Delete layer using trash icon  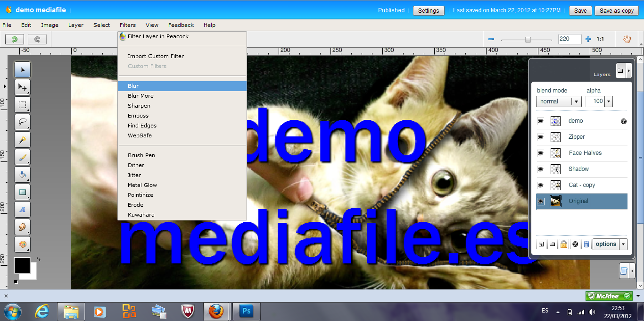(x=586, y=244)
